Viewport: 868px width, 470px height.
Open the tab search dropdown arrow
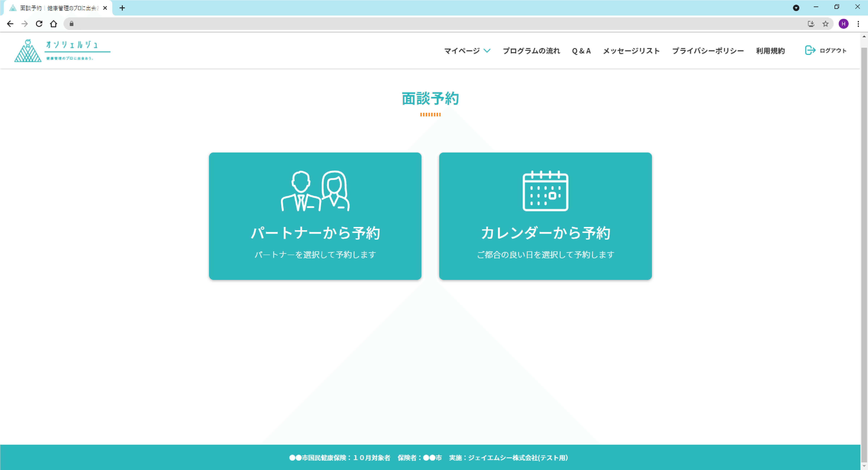796,8
